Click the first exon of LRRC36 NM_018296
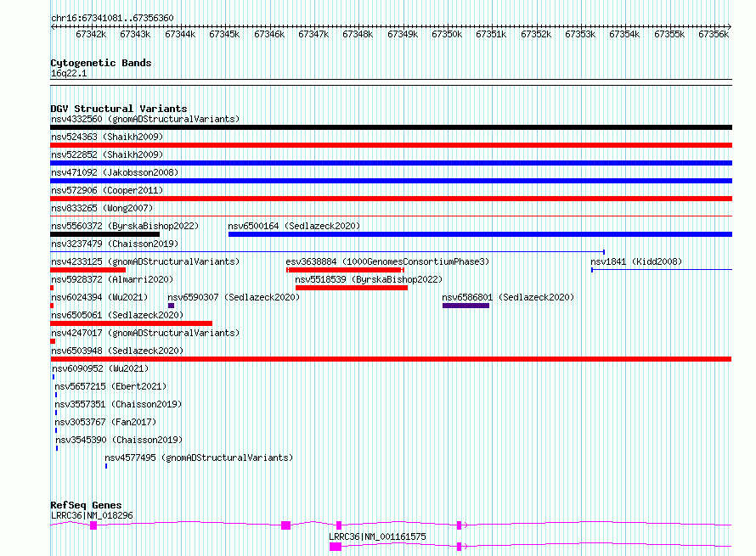The width and height of the screenshot is (756, 556). click(x=93, y=525)
